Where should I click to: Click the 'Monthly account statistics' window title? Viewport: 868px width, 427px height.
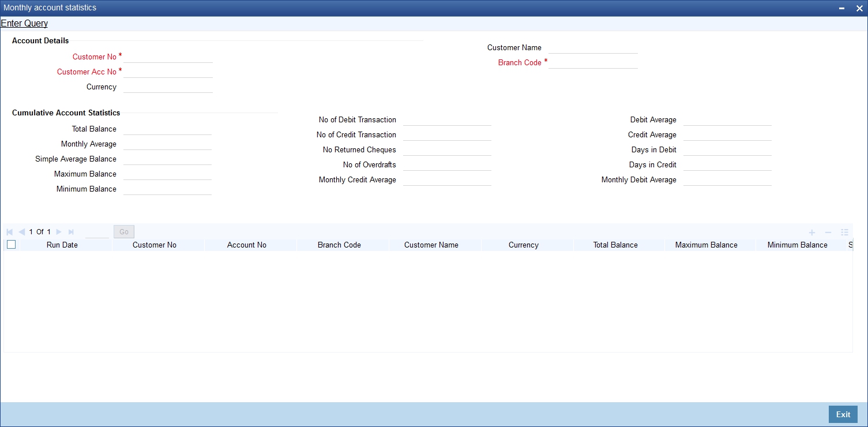click(x=50, y=8)
